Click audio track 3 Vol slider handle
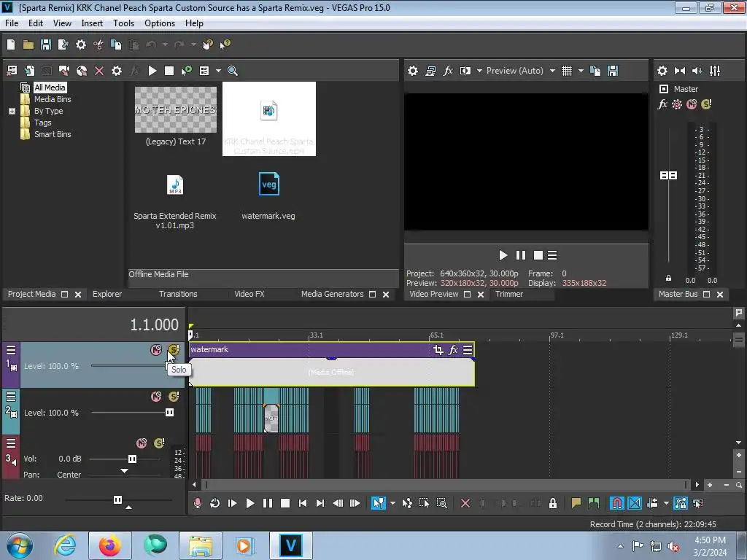The width and height of the screenshot is (747, 560). pos(132,459)
